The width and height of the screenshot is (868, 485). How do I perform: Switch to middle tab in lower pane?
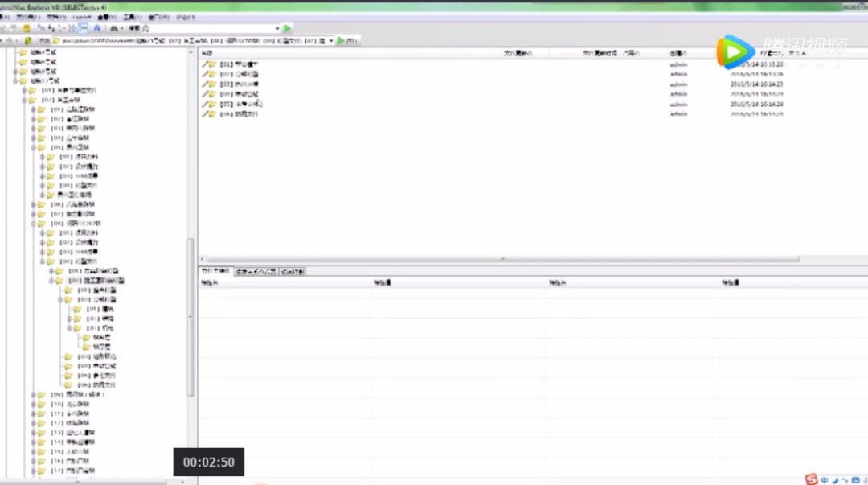[x=256, y=272]
